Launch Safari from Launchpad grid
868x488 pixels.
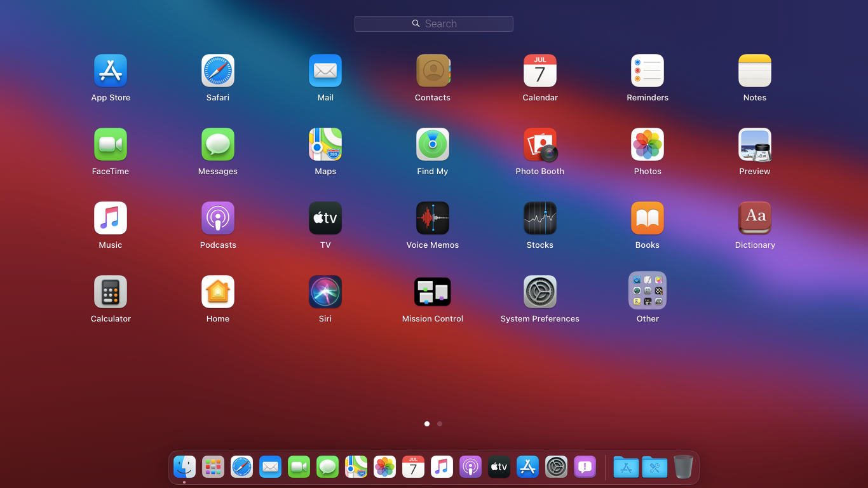click(x=218, y=71)
